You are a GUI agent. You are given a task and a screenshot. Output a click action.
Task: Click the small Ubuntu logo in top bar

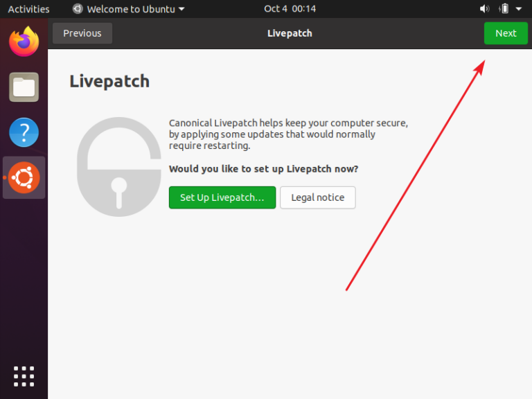pos(78,9)
